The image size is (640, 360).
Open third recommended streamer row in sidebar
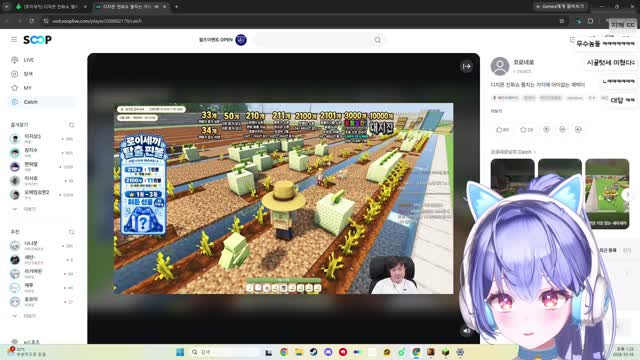(42, 273)
